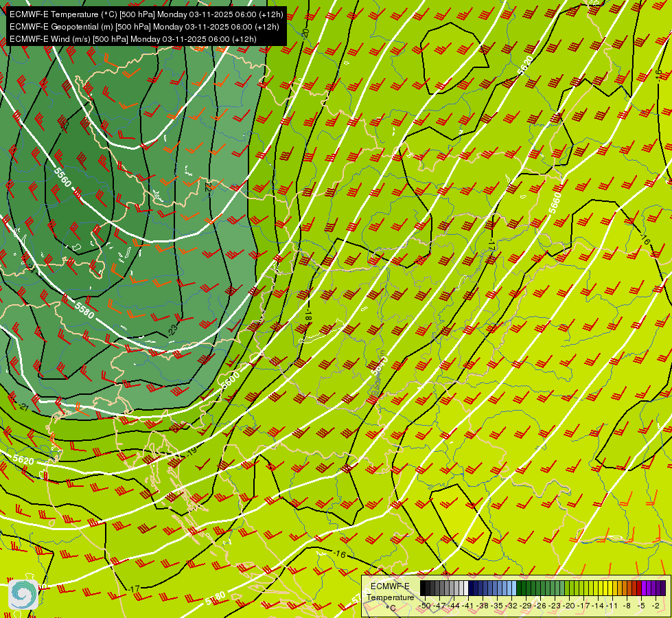Click the -18 isotherm label on the map

[308, 316]
